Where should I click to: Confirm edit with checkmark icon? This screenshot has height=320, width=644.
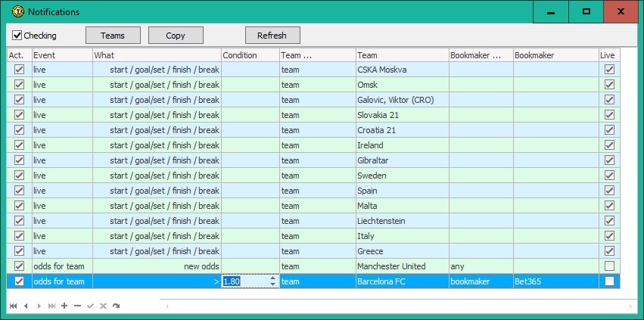tap(90, 306)
